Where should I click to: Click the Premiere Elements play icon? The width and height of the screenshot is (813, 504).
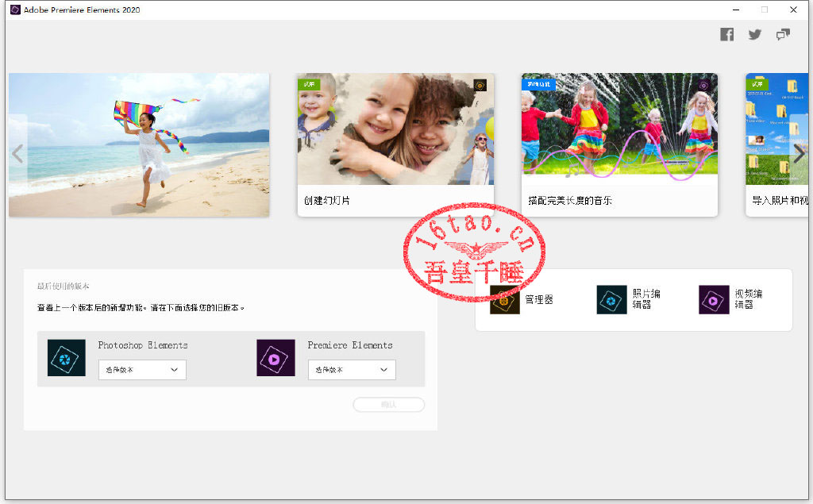275,358
